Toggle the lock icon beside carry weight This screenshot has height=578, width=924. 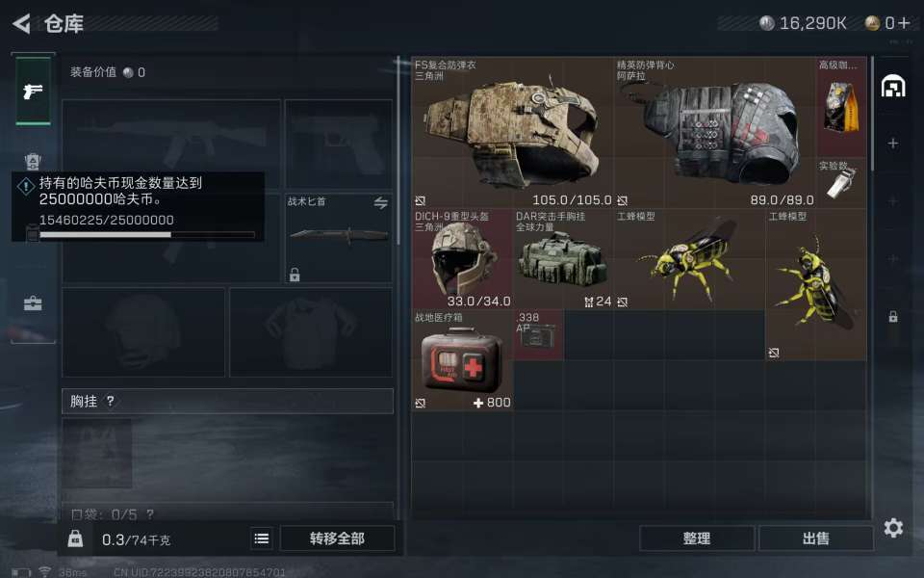coord(75,539)
